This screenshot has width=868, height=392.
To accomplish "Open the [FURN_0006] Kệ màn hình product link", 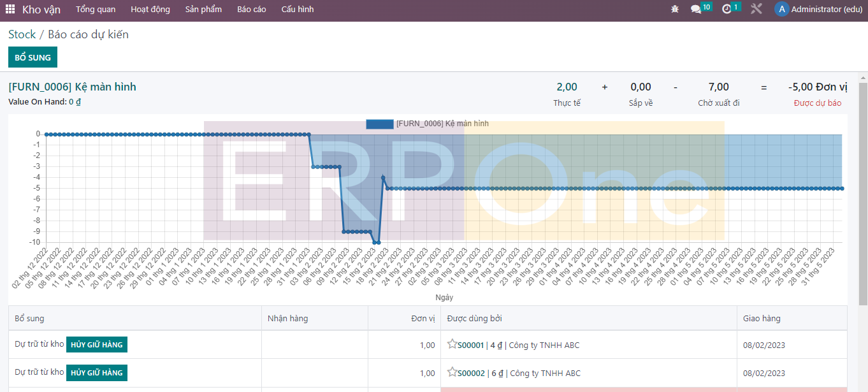I will (72, 87).
